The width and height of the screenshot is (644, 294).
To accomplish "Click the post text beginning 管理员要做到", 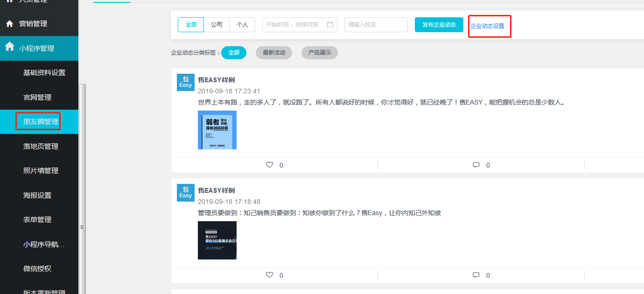I will pyautogui.click(x=320, y=213).
